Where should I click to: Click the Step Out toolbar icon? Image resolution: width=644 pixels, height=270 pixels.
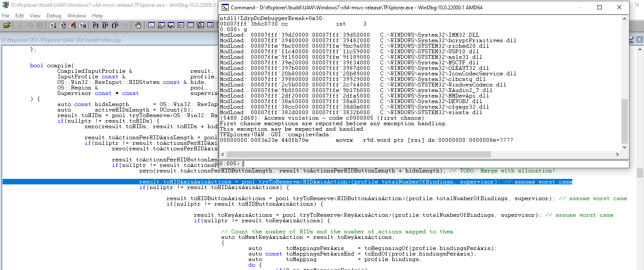pos(115,26)
